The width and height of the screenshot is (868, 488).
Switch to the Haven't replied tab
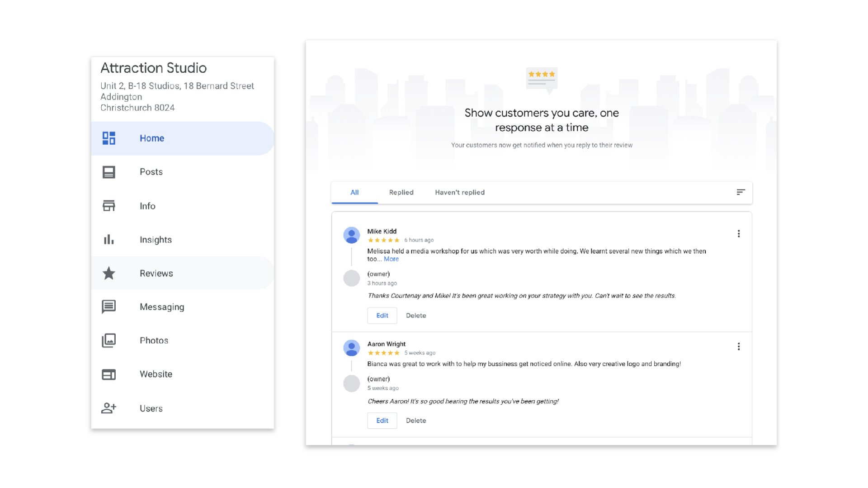click(x=459, y=193)
